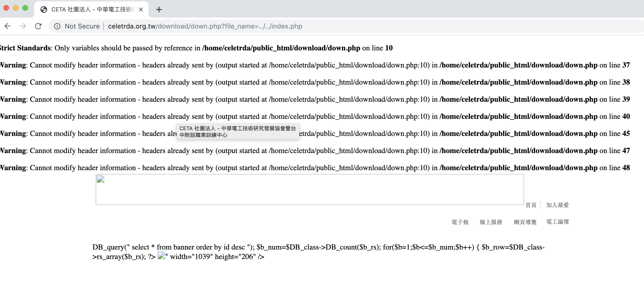
Task: Click the warning ending on line 40
Action: tap(315, 116)
